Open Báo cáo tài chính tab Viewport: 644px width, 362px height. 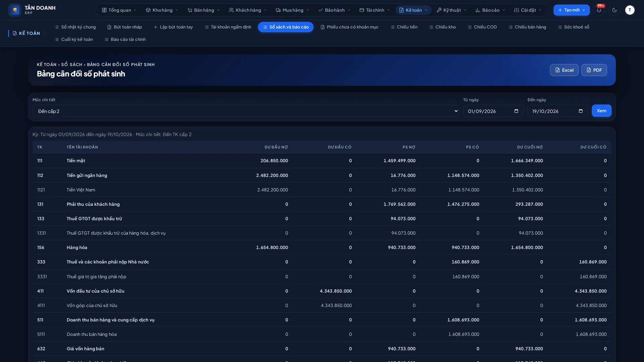click(125, 39)
